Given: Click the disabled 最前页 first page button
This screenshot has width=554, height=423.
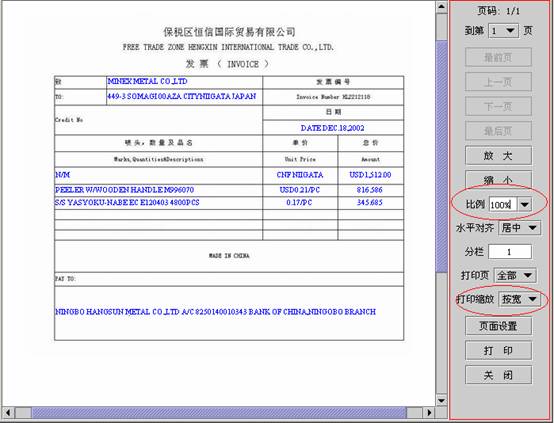Looking at the screenshot, I should pos(498,57).
